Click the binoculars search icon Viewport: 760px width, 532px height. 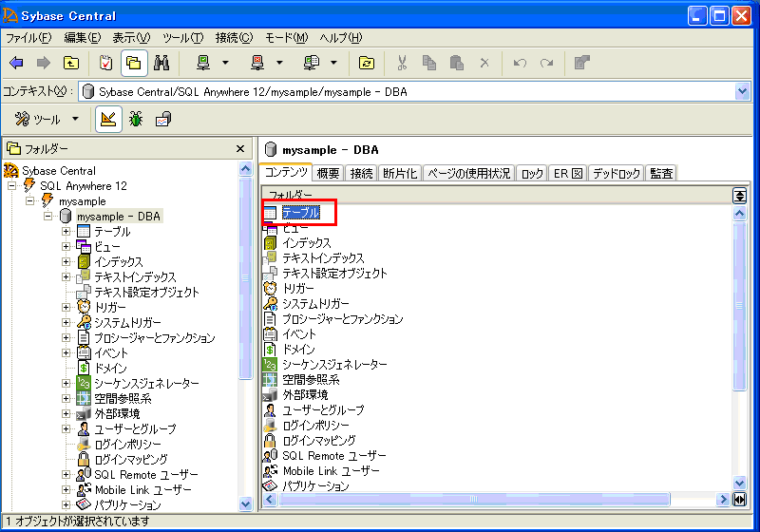click(x=161, y=64)
